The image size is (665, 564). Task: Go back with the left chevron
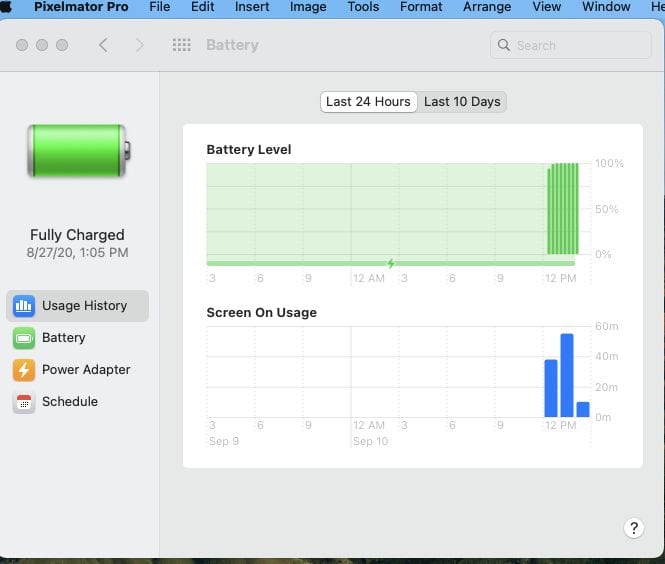(103, 45)
